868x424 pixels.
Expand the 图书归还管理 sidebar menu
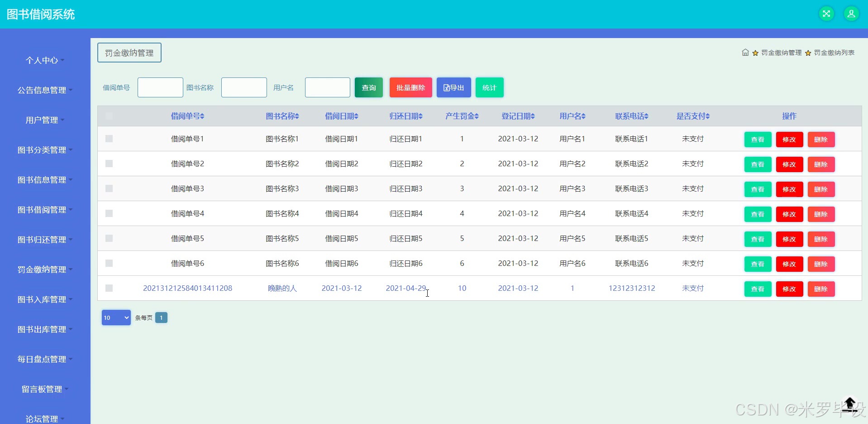click(x=45, y=240)
